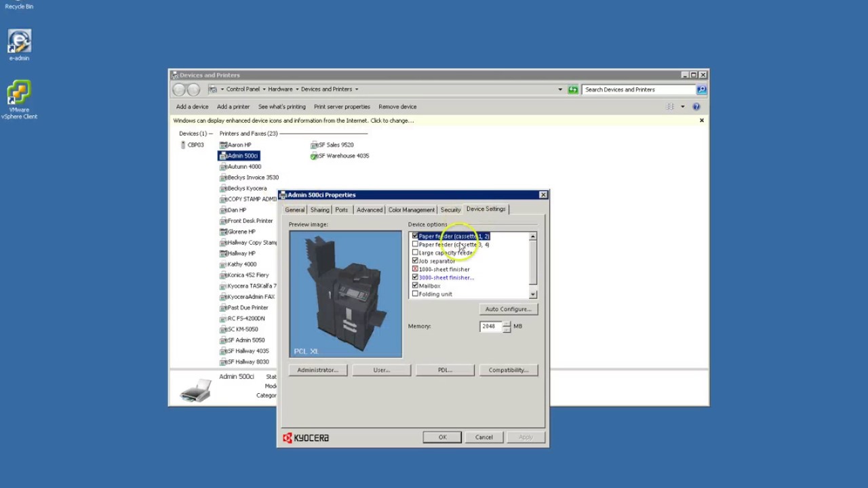Viewport: 868px width, 488px height.
Task: Toggle the 1000-sheet finisher checkbox
Action: (415, 269)
